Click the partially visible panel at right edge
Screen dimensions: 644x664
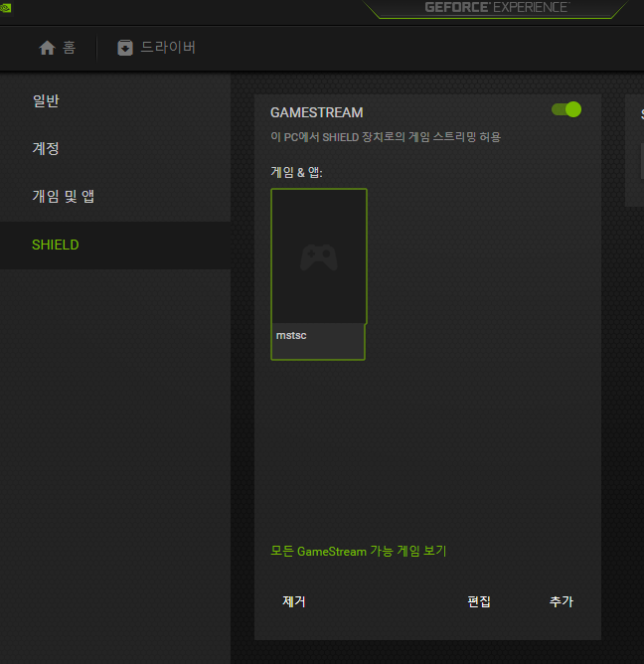(635, 150)
